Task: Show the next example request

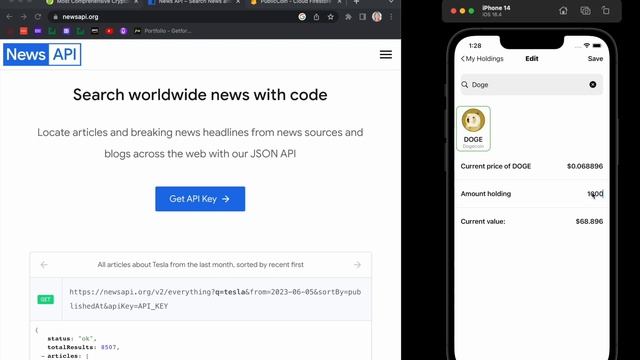Action: click(x=357, y=265)
